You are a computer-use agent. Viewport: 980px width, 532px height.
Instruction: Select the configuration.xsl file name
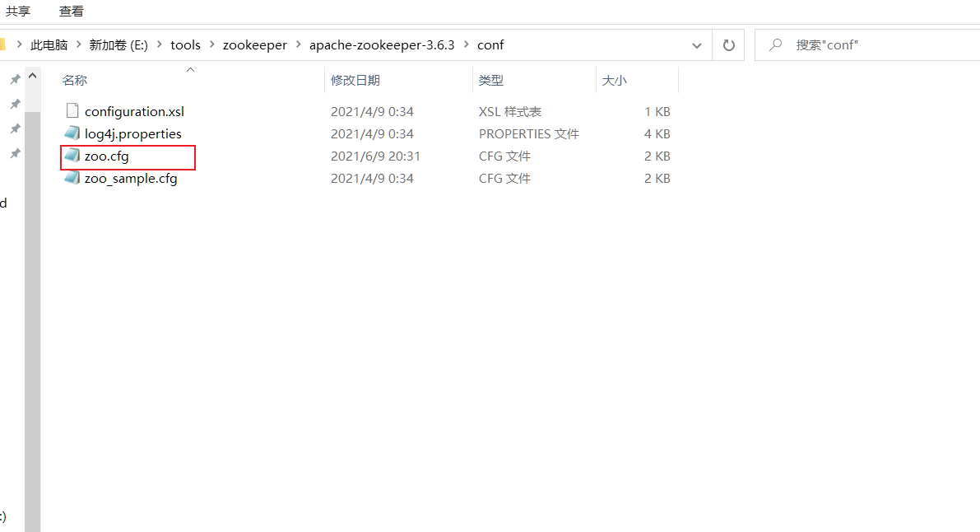tap(134, 111)
